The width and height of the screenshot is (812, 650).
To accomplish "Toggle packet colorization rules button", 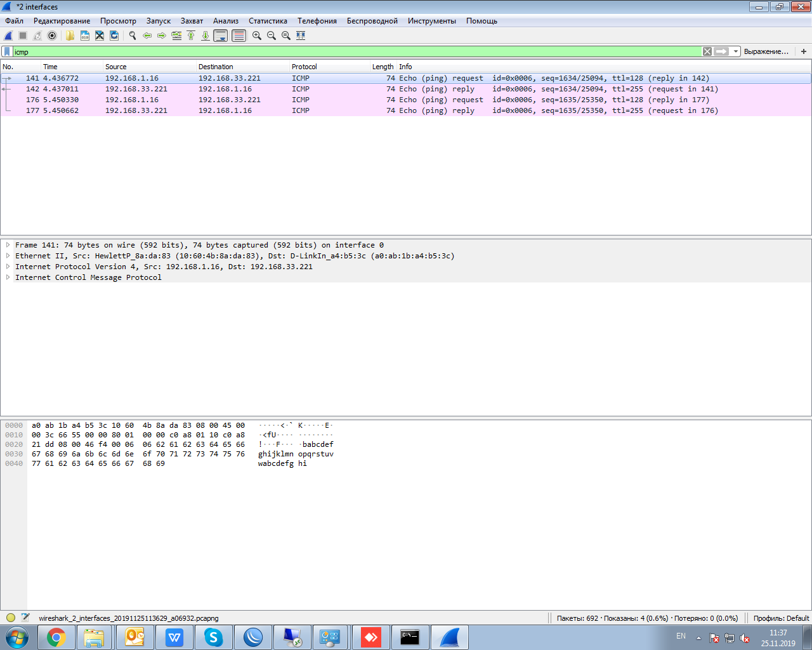I will (x=239, y=36).
